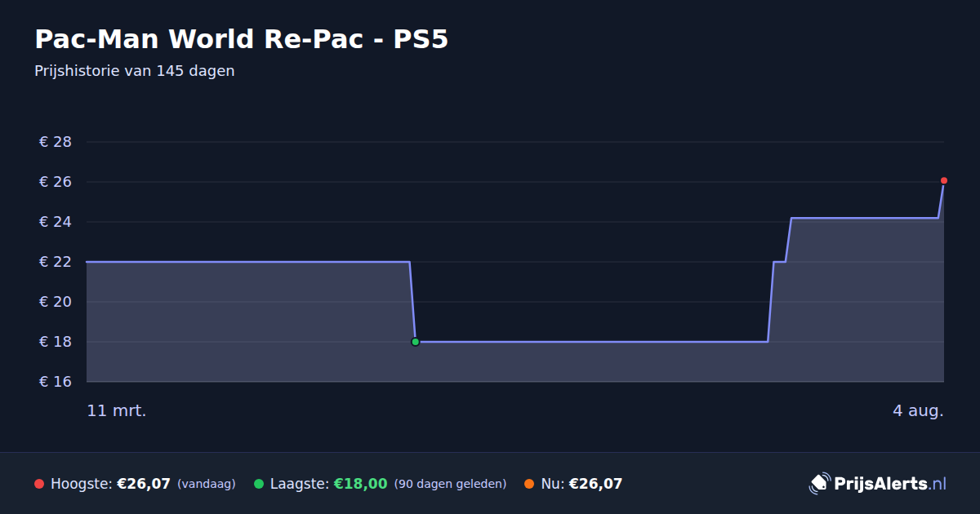Click the € 28 axis label
Viewport: 980px width, 514px height.
pos(56,142)
